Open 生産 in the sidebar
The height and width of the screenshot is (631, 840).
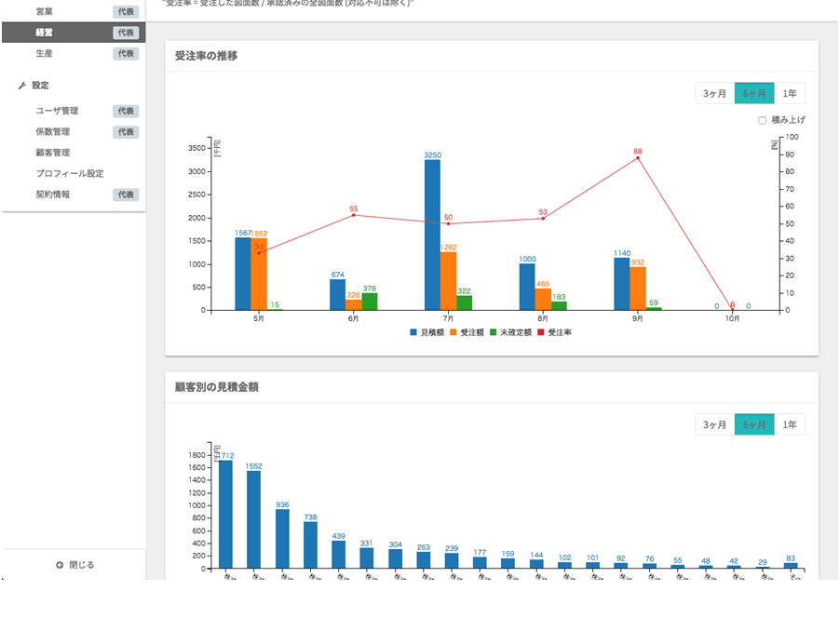tap(45, 54)
